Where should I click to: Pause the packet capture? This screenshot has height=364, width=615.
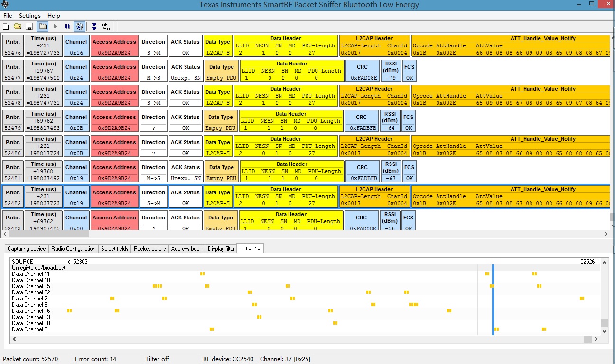[x=67, y=27]
